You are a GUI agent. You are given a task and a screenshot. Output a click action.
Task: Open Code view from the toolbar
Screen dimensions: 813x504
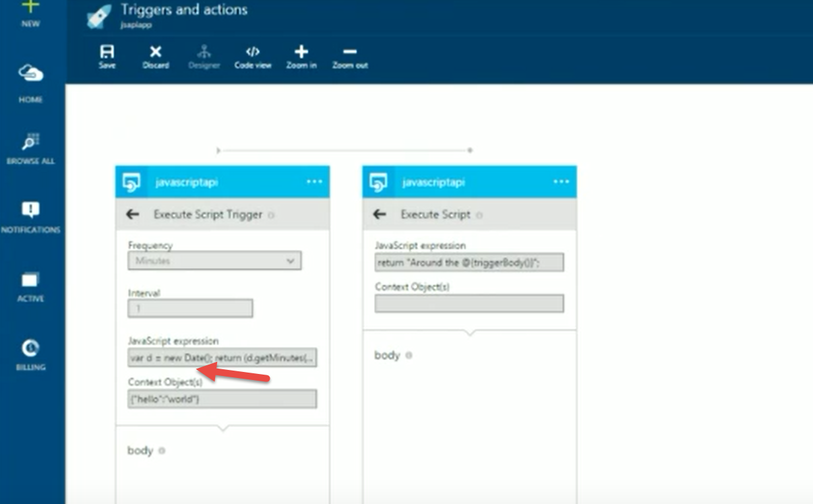[x=253, y=53]
